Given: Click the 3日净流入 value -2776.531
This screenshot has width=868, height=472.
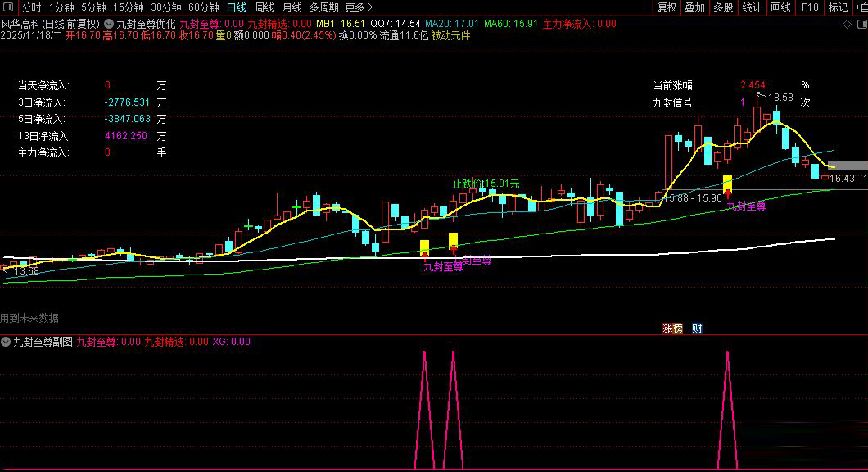Looking at the screenshot, I should (127, 102).
